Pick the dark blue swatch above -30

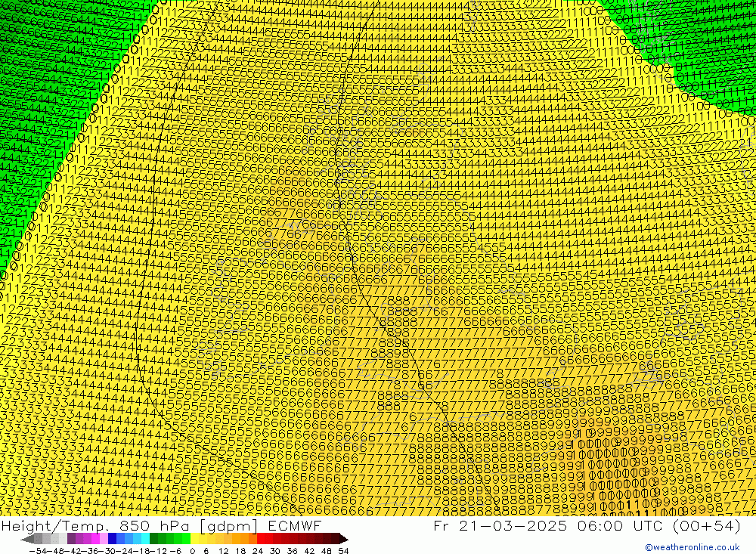click(x=112, y=539)
